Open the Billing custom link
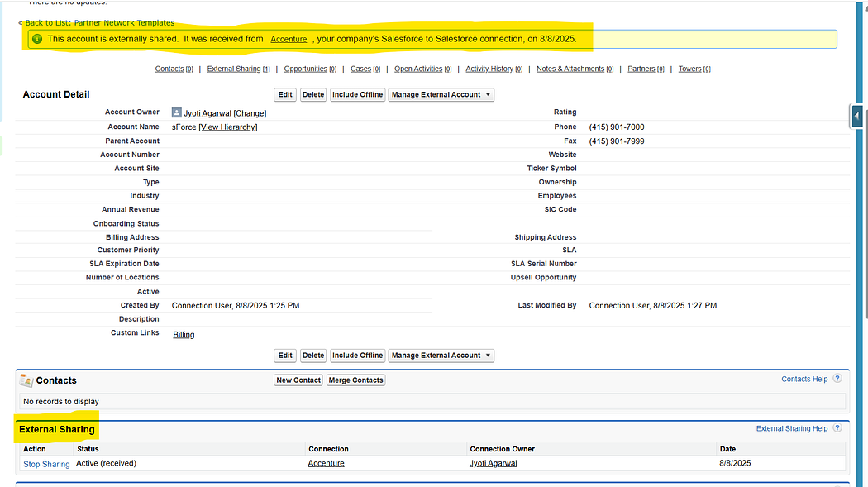The height and width of the screenshot is (487, 868). pos(184,335)
